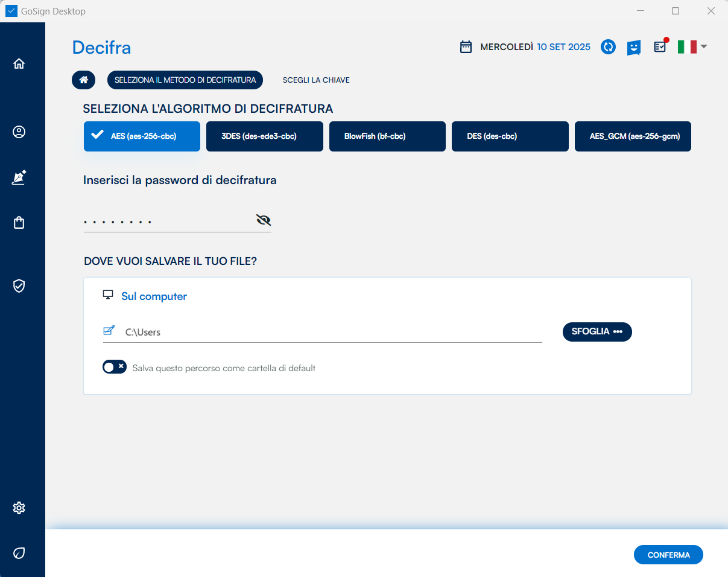Viewport: 728px width, 577px height.
Task: Open the signature pen sidebar icon
Action: 19,177
